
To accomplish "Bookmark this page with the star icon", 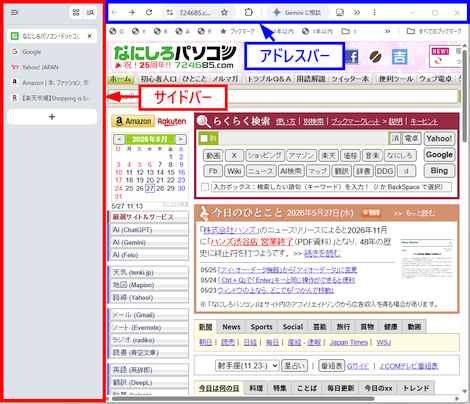I will tap(225, 13).
